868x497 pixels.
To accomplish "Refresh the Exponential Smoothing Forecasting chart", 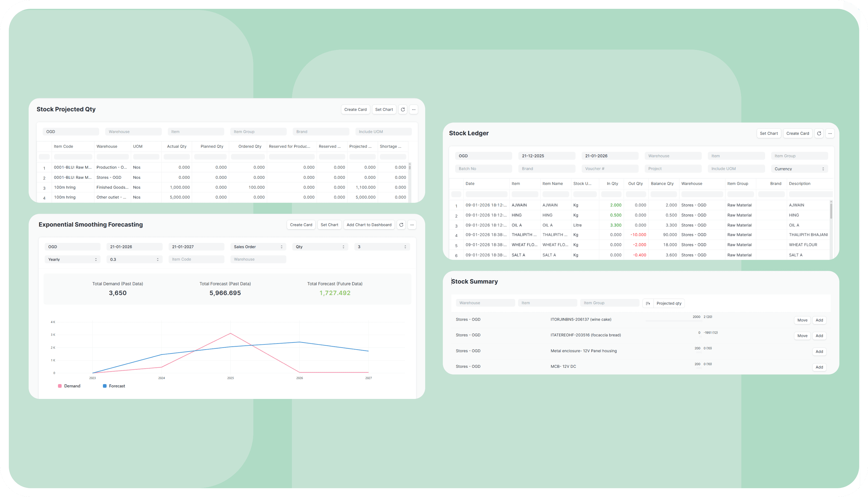I will pos(401,225).
